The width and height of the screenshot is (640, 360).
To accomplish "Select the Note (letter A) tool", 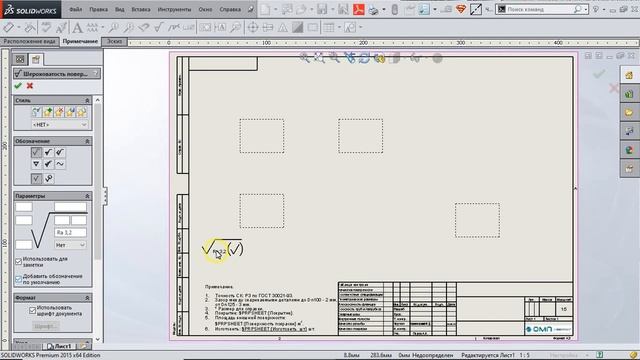I will tap(77, 28).
